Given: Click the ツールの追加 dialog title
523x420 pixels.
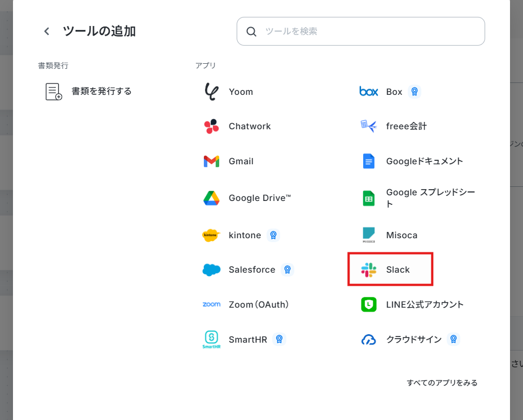Looking at the screenshot, I should (x=99, y=32).
